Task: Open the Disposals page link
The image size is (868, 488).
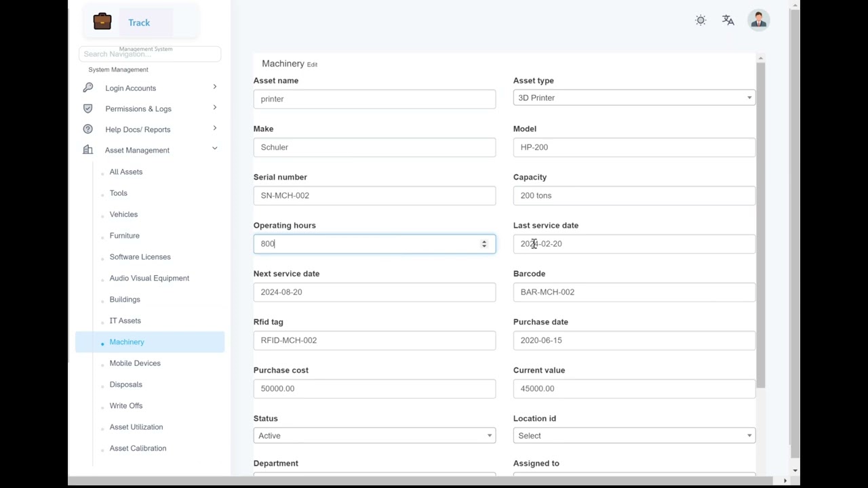Action: 126,384
